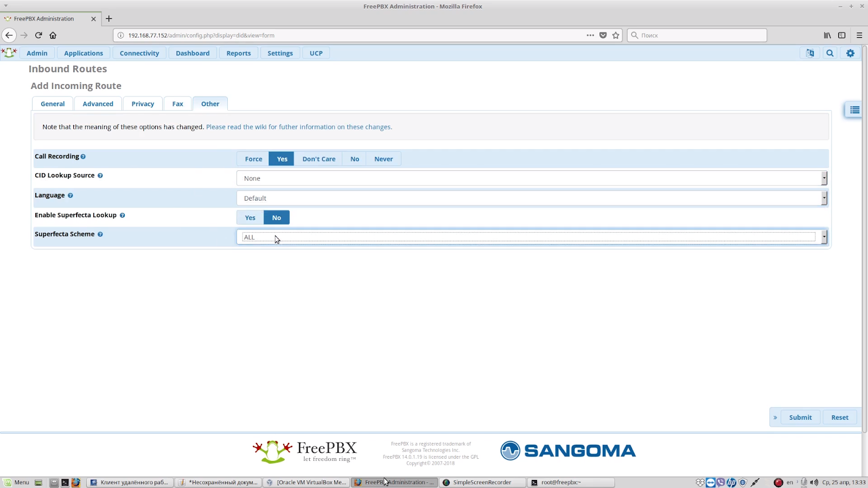Open the wiki link about option changes
Viewport: 868px width, 488px height.
(298, 126)
